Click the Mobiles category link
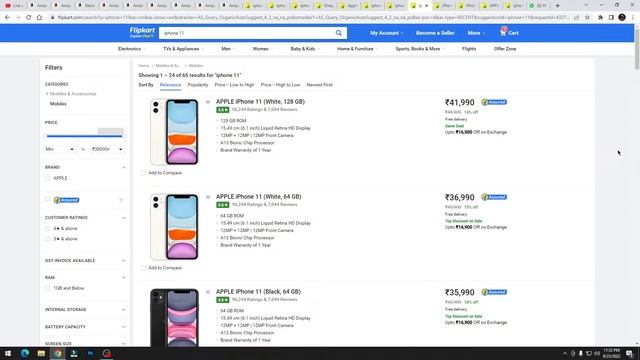640x360 pixels. [58, 104]
